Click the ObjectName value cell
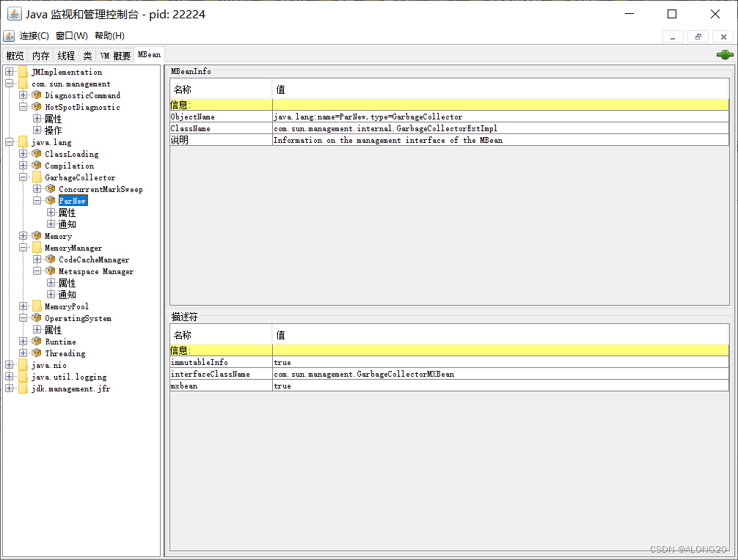 point(500,117)
